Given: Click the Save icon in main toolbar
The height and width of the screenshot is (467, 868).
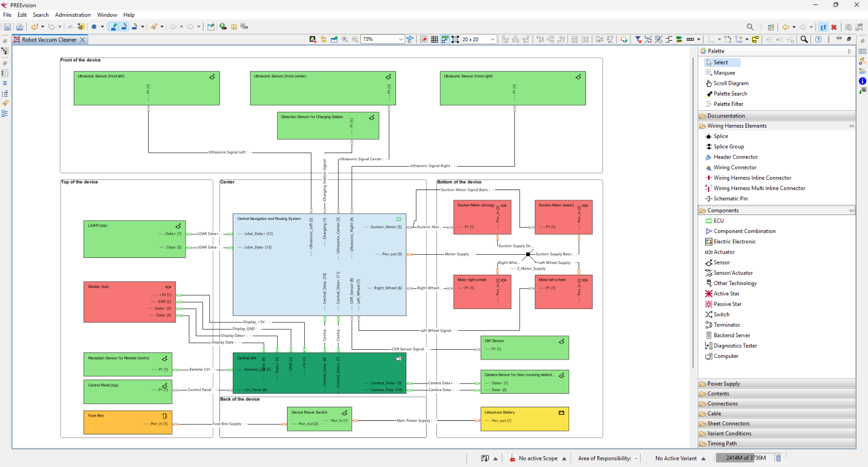Looking at the screenshot, I should pos(8,27).
